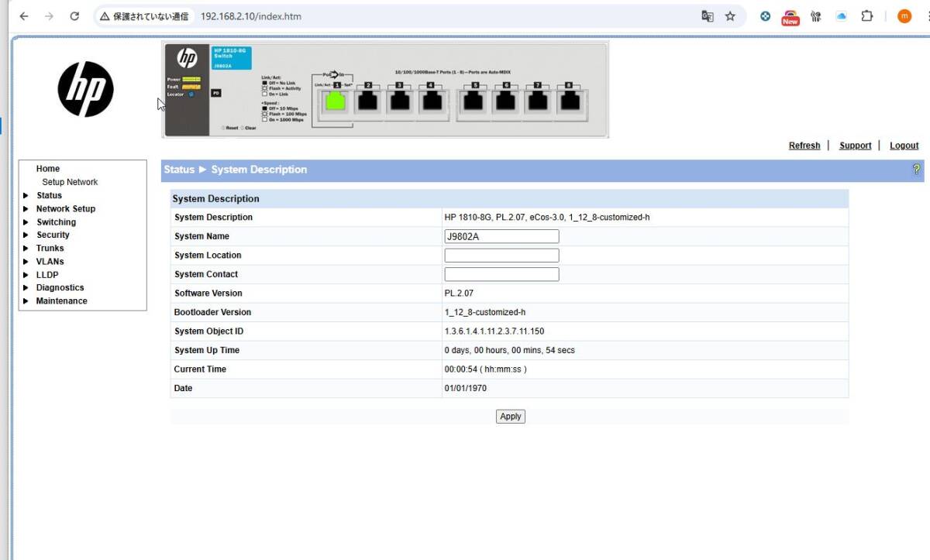Click the Refresh link
This screenshot has width=930, height=560.
tap(804, 146)
